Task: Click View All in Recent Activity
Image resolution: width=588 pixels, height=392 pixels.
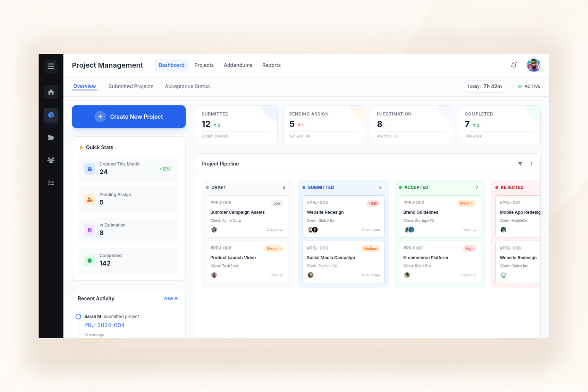Action: [x=171, y=298]
